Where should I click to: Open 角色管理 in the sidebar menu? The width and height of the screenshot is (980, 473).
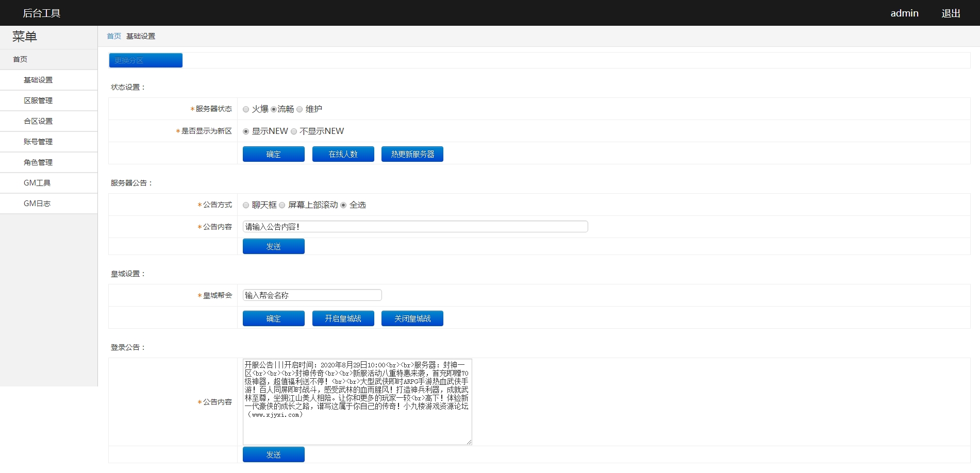point(49,162)
